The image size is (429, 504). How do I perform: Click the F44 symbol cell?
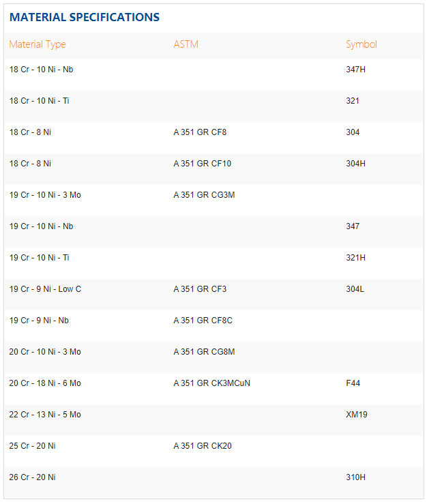tap(353, 383)
